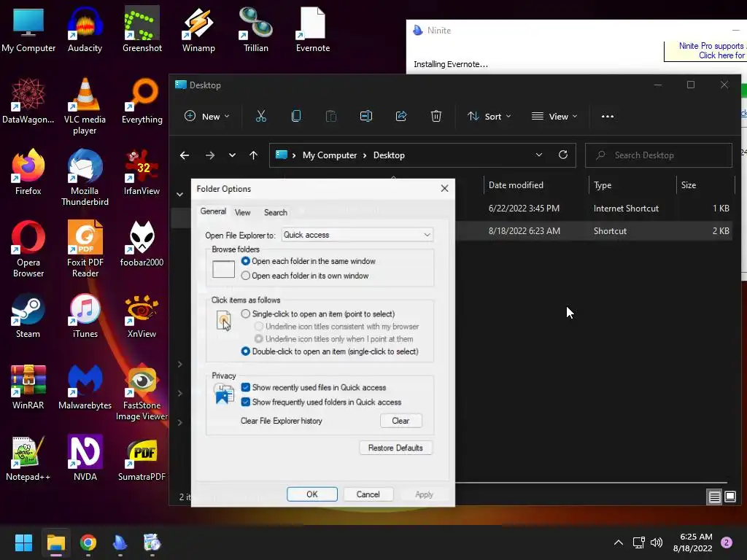Click the clock and date in the taskbar
Viewport: 747px width, 560px height.
693,542
